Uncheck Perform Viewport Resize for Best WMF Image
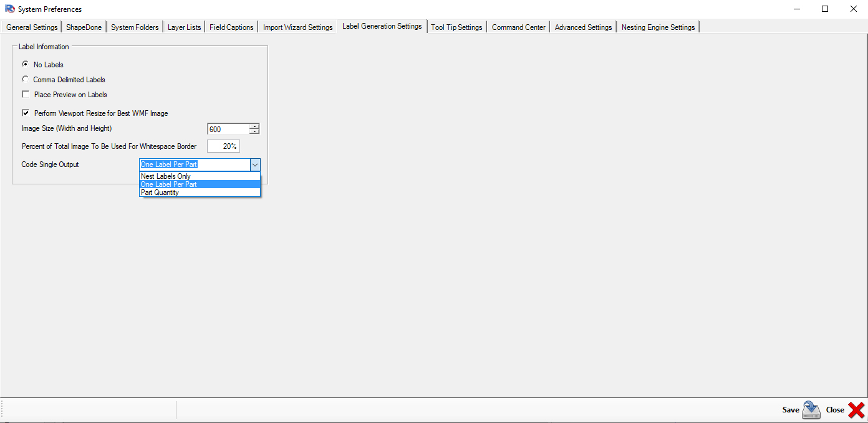868x423 pixels. 26,113
